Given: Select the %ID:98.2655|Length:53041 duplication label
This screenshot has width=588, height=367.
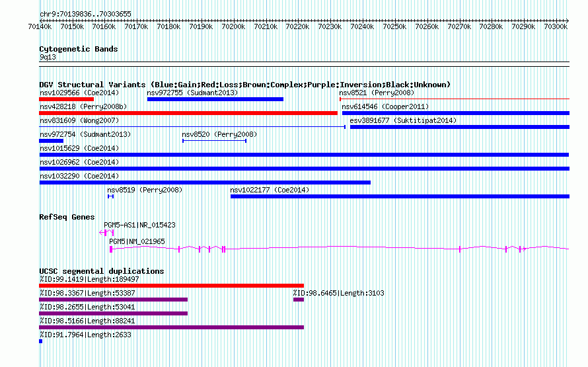Looking at the screenshot, I should pyautogui.click(x=87, y=307).
